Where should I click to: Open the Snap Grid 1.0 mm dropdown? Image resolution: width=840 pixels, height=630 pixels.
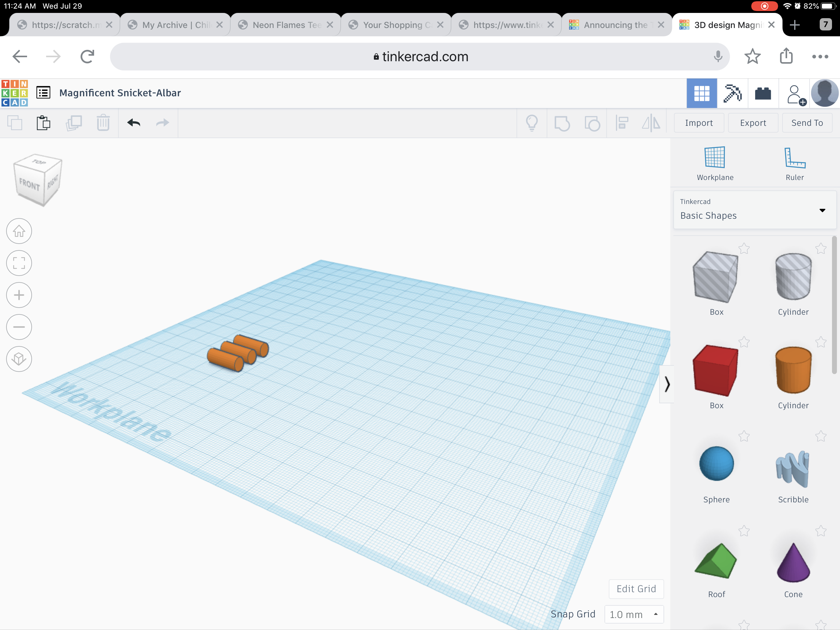point(634,614)
